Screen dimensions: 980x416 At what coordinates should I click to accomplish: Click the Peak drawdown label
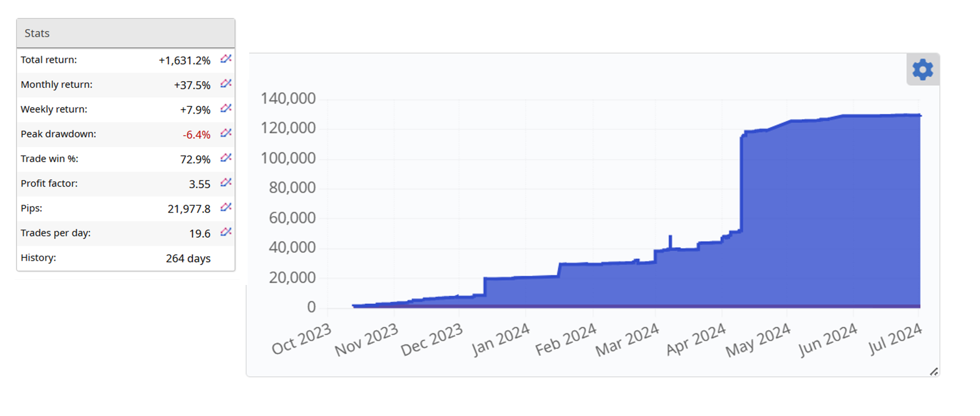pyautogui.click(x=58, y=134)
